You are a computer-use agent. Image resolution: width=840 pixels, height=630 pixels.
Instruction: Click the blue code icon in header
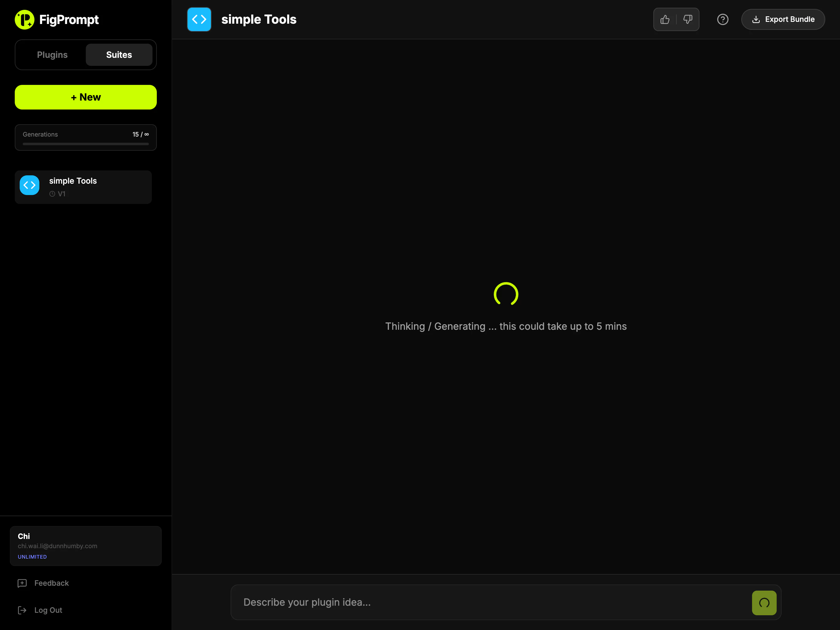point(199,19)
